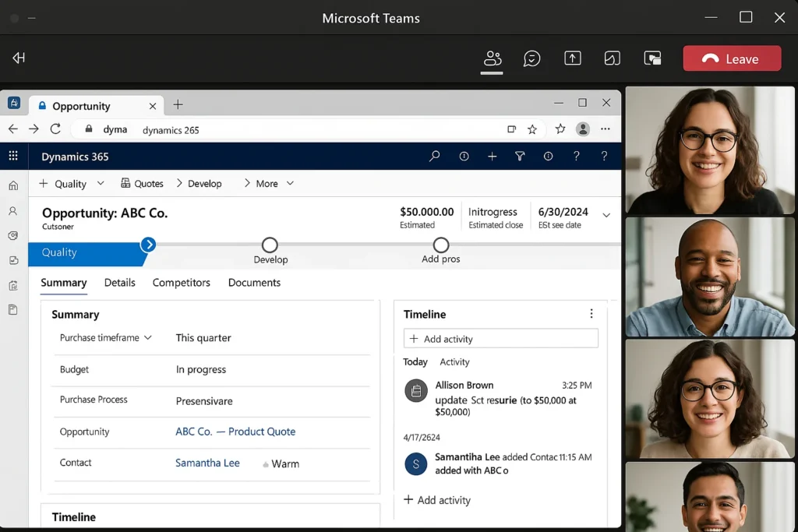
Task: Select the Activity filter in Timeline
Action: point(454,362)
